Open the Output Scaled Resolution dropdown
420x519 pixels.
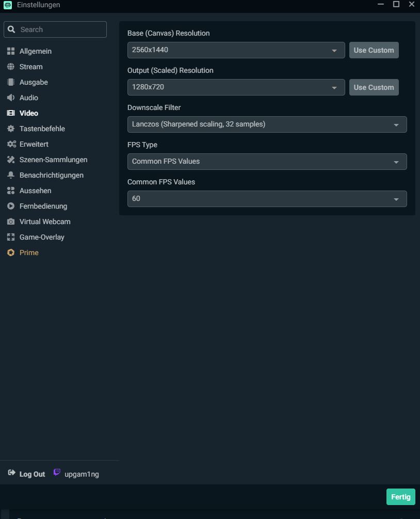pos(236,87)
